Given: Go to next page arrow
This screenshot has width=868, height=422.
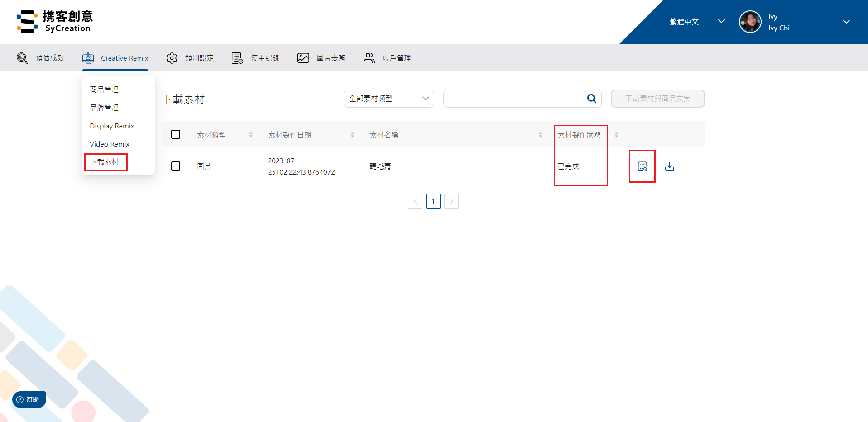Looking at the screenshot, I should [x=451, y=201].
